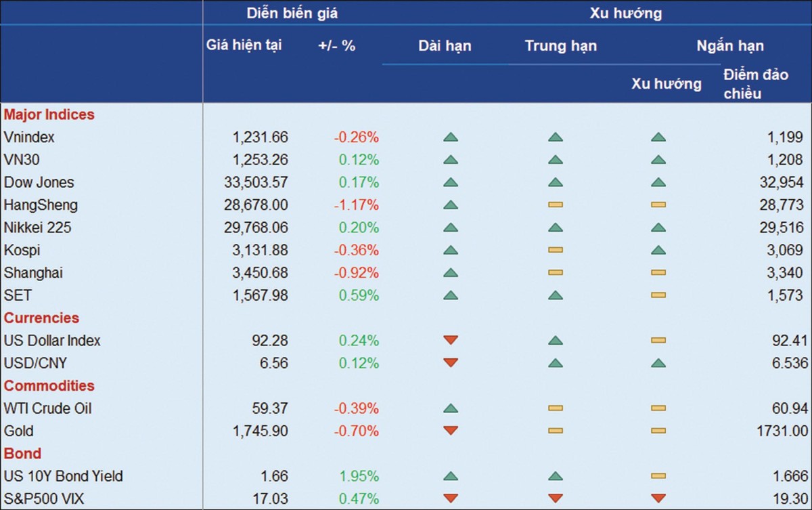Click US 10Y Bond Yield short-term flat icon

[658, 476]
